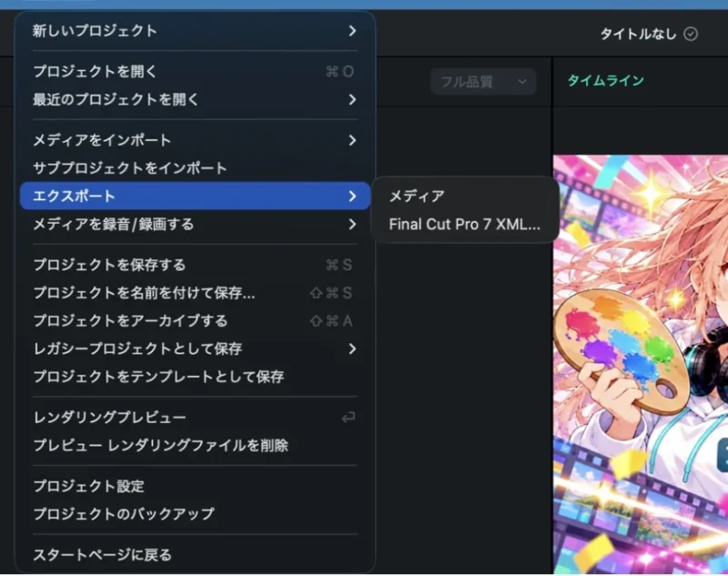Viewport: 728px width, 576px height.
Task: Choose Final Cut Pro 7 XML... export option
Action: [x=465, y=225]
